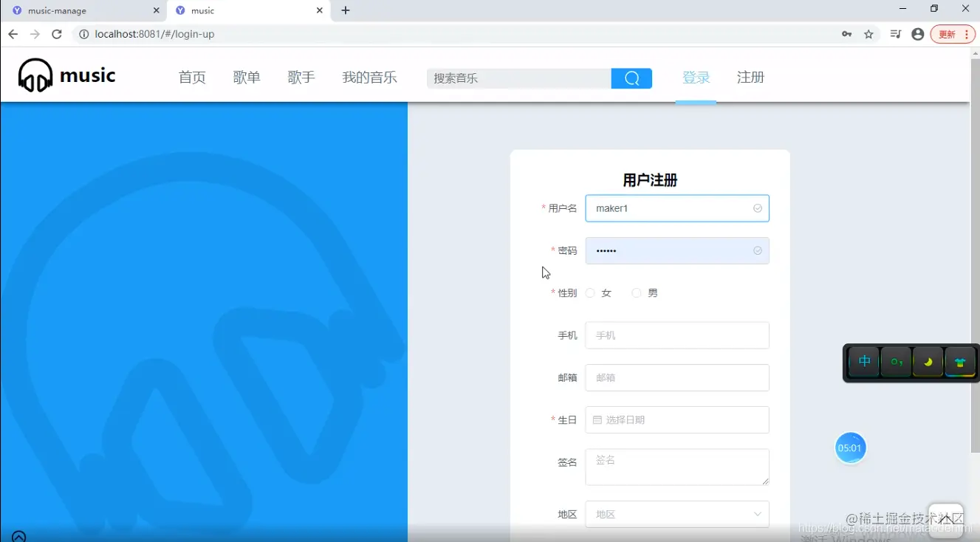
Task: Click the bookmark star in the address bar
Action: click(x=870, y=34)
